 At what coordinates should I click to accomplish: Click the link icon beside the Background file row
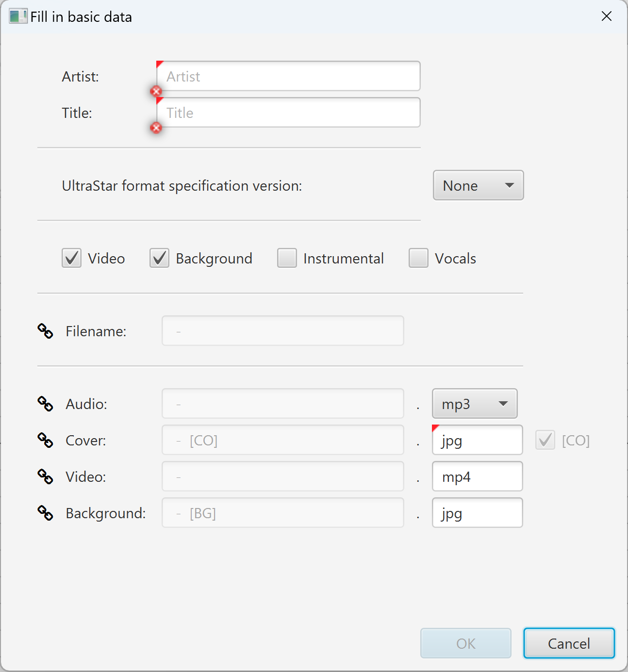pyautogui.click(x=45, y=513)
